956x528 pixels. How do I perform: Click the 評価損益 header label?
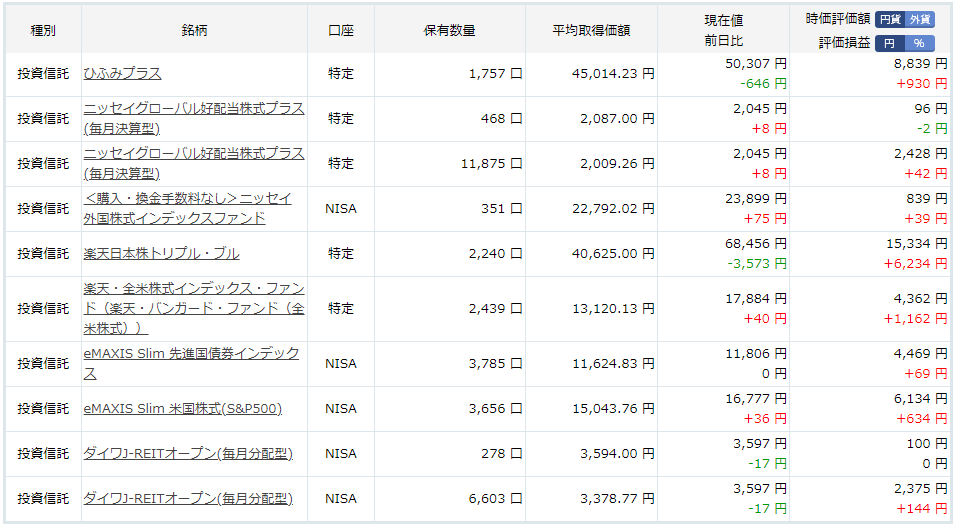tap(844, 43)
